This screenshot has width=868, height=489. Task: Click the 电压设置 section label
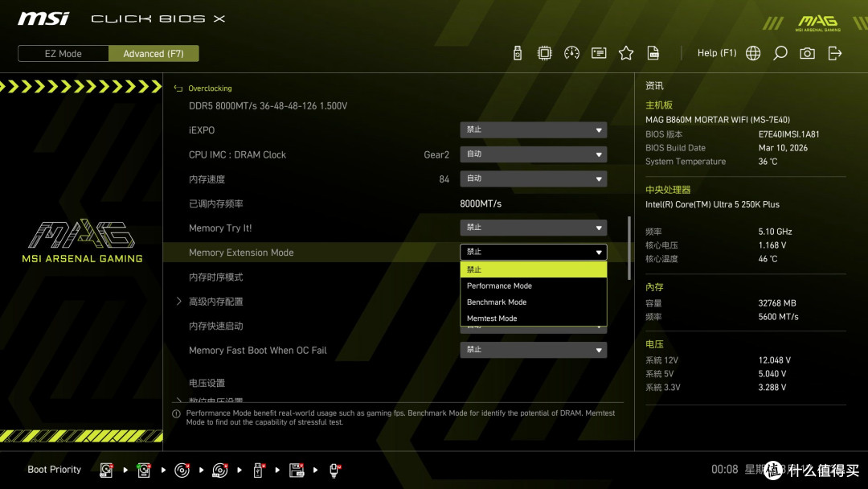(207, 383)
